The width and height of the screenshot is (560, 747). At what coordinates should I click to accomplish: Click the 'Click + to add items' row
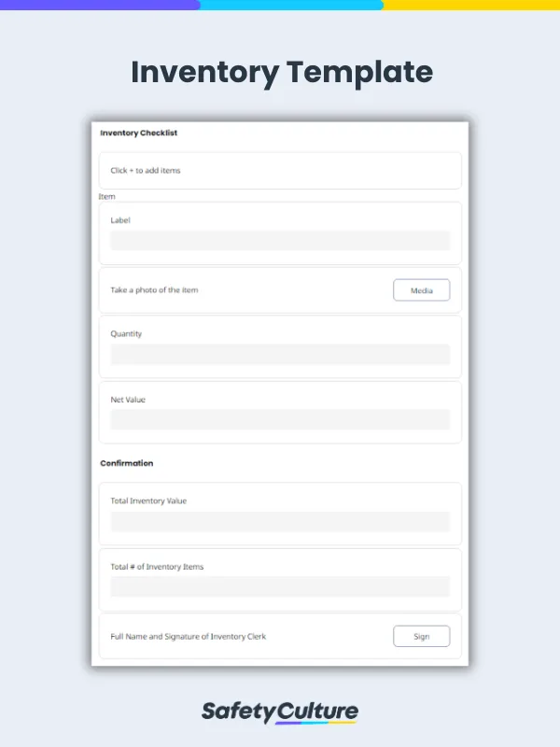(x=280, y=171)
